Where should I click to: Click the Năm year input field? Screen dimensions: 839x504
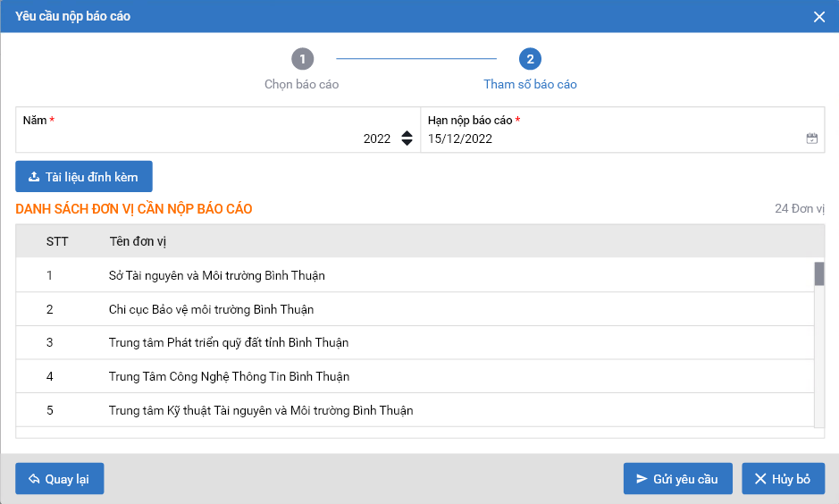click(x=206, y=139)
